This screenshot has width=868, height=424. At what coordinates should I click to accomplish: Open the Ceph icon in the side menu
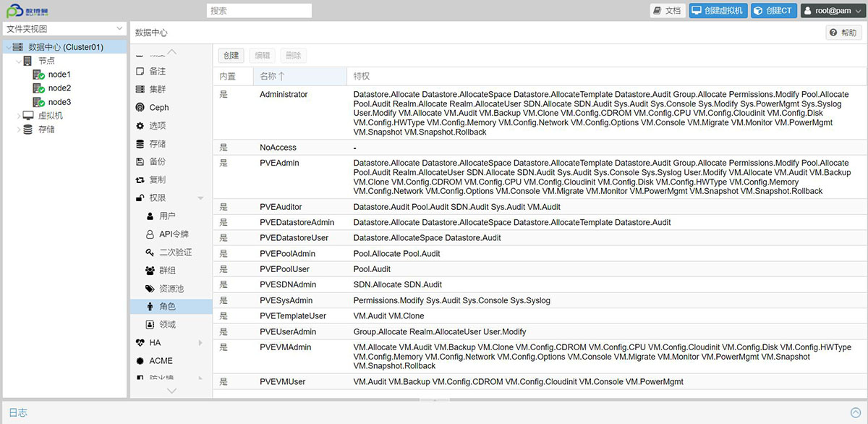click(140, 108)
